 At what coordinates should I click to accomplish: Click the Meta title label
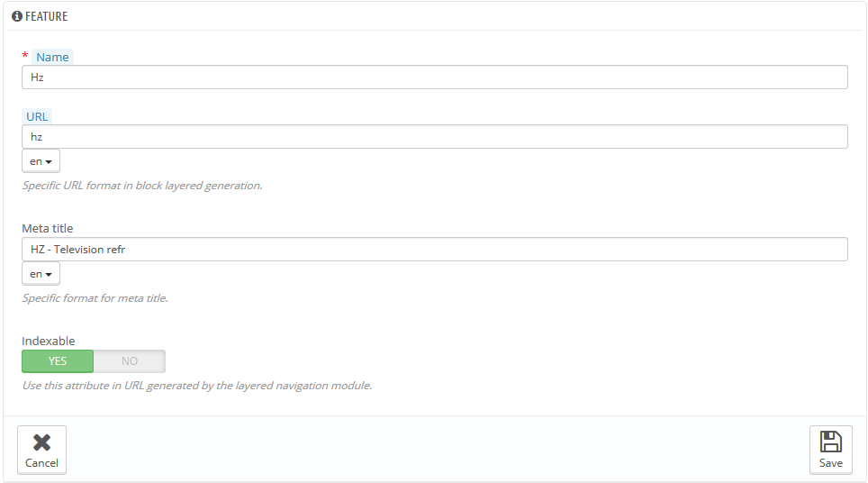tap(48, 229)
